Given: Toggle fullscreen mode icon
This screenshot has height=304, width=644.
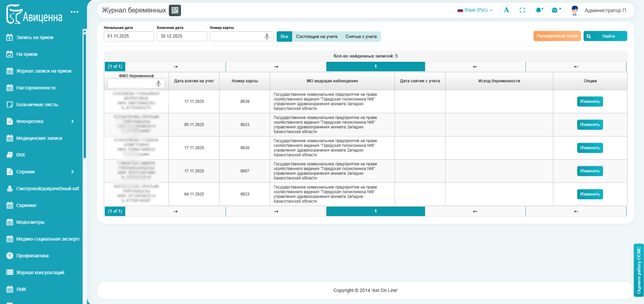Looking at the screenshot, I should point(522,10).
